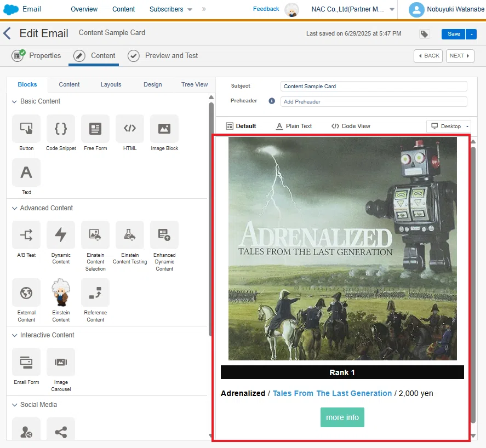The image size is (486, 448).
Task: Open the business unit selector dropdown
Action: (392, 9)
